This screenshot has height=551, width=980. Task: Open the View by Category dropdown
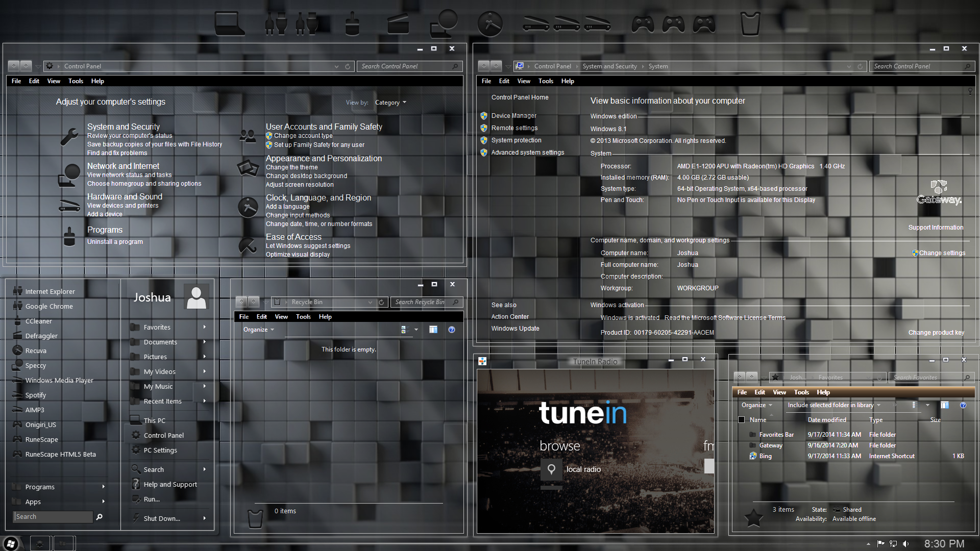pos(390,103)
